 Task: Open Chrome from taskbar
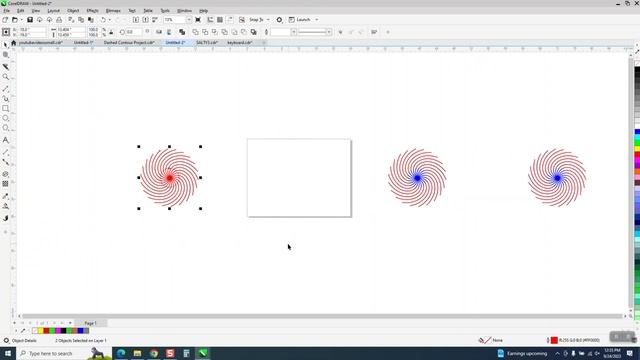tap(154, 353)
